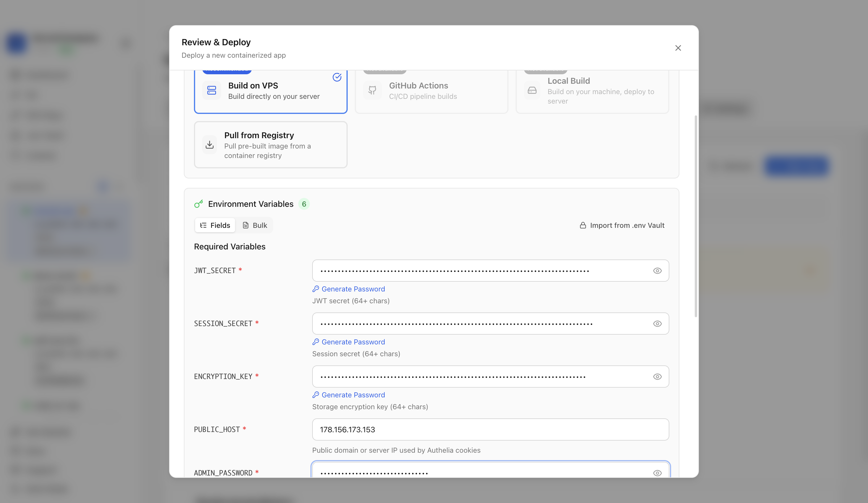Reveal the JWT_SECRET value with eye icon
The height and width of the screenshot is (503, 868).
657,271
